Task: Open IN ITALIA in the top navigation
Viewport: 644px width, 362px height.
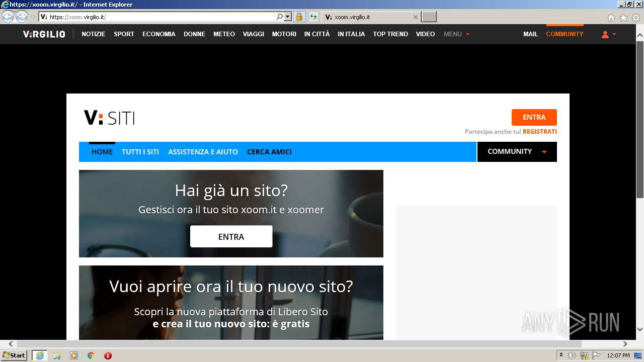Action: 351,34
